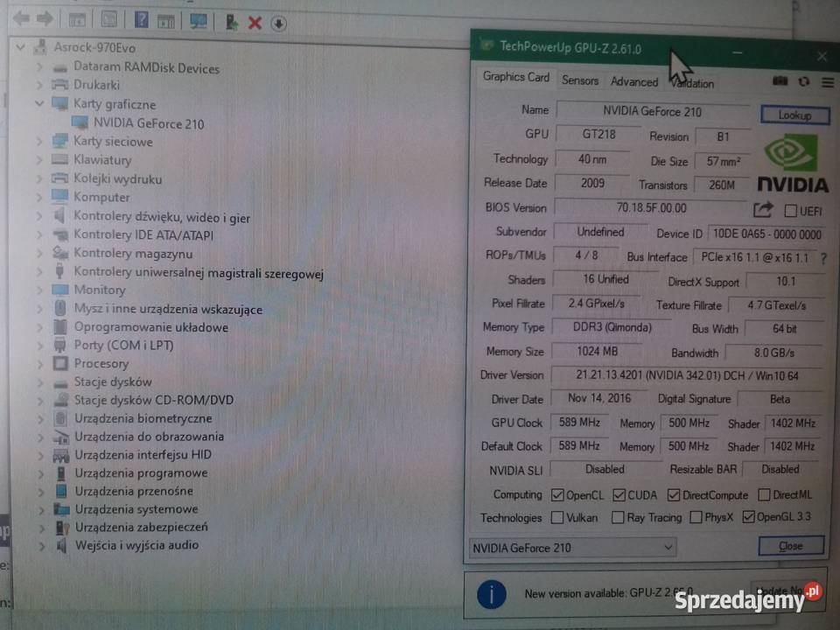Click the Driver Version field

pyautogui.click(x=687, y=375)
